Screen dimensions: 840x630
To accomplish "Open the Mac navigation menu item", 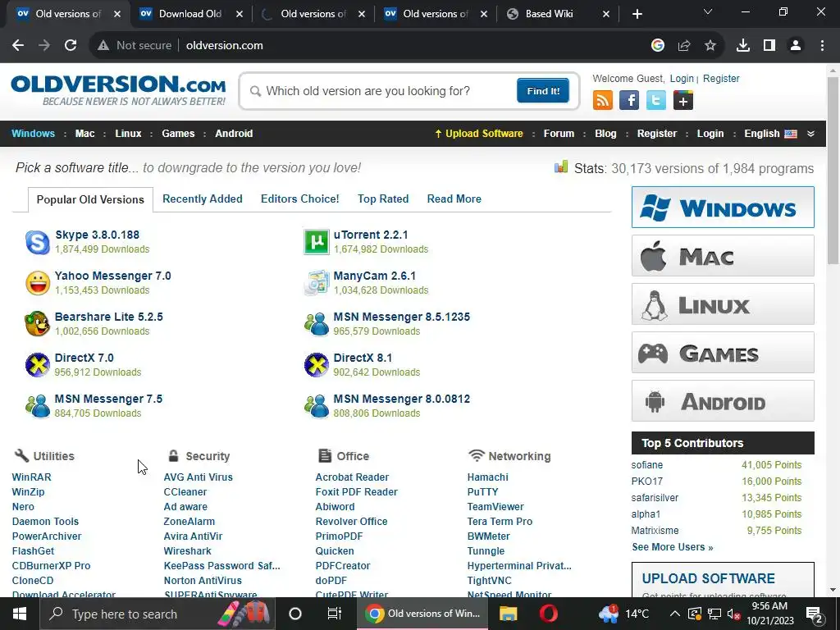I will [85, 134].
